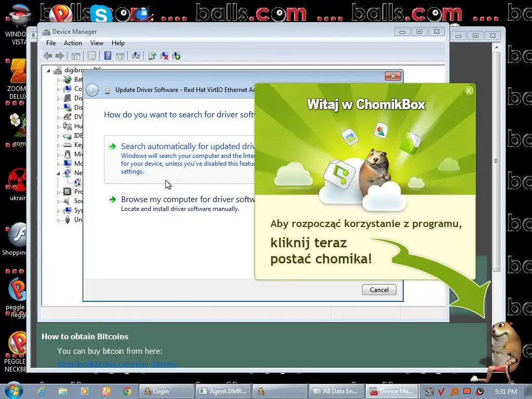The image size is (532, 399).
Task: Open the Shopping Flash desktop shortcut
Action: 14,239
